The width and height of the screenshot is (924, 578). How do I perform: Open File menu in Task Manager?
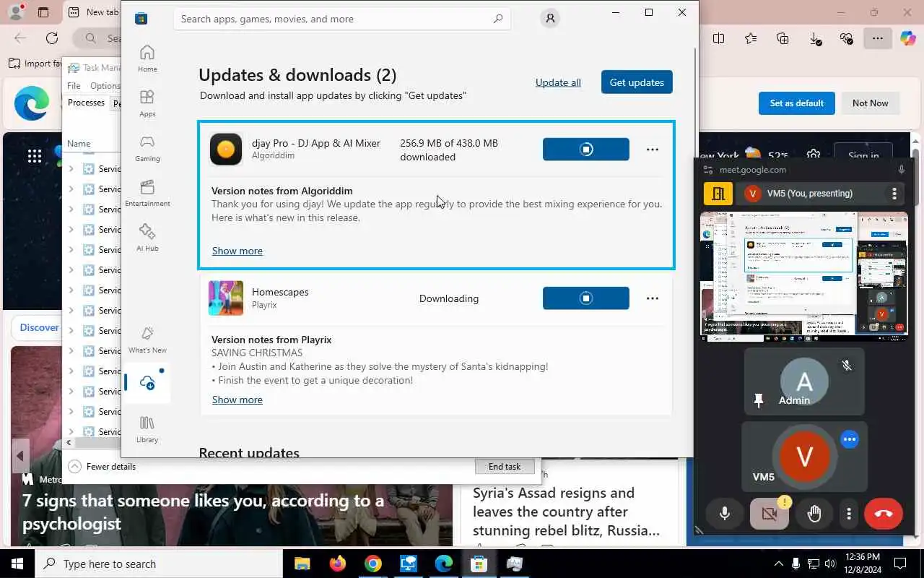point(74,85)
